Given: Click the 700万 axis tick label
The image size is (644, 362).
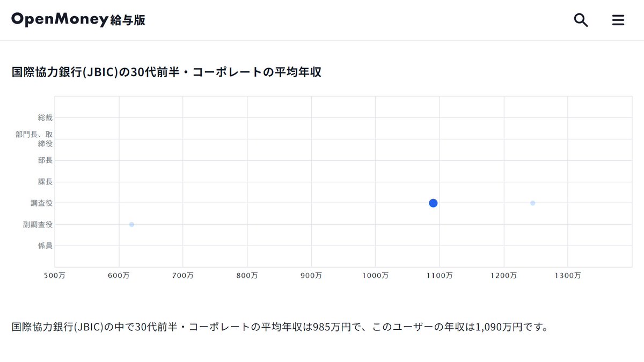Looking at the screenshot, I should 183,276.
